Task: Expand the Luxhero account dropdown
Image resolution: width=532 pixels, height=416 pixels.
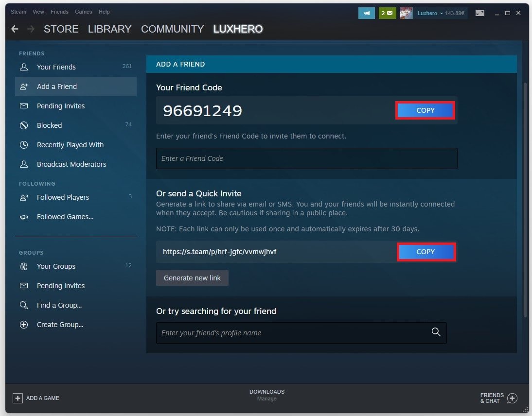Action: coord(430,13)
